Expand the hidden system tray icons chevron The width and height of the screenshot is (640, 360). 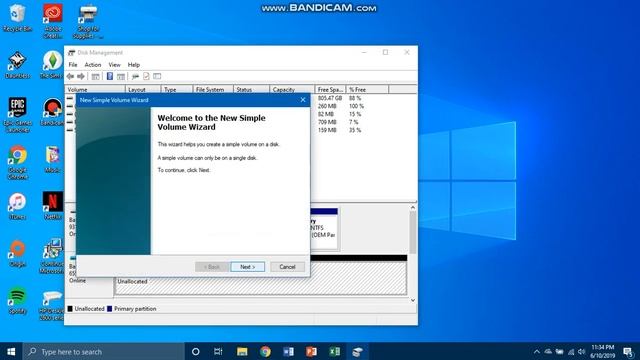(x=537, y=351)
